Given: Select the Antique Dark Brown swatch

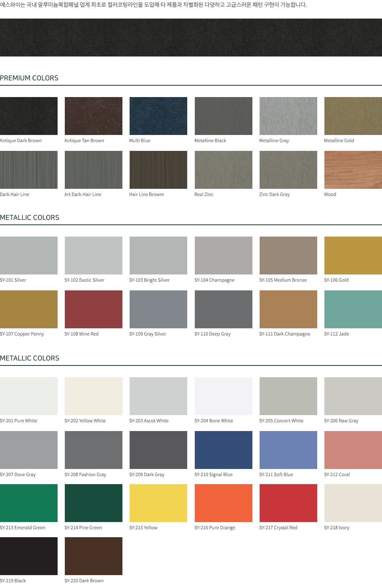Looking at the screenshot, I should (29, 116).
